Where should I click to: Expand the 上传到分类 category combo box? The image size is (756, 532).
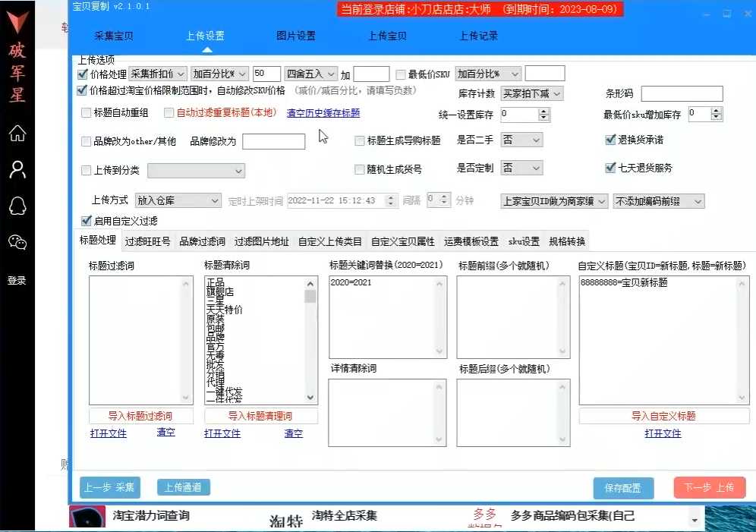tap(197, 171)
